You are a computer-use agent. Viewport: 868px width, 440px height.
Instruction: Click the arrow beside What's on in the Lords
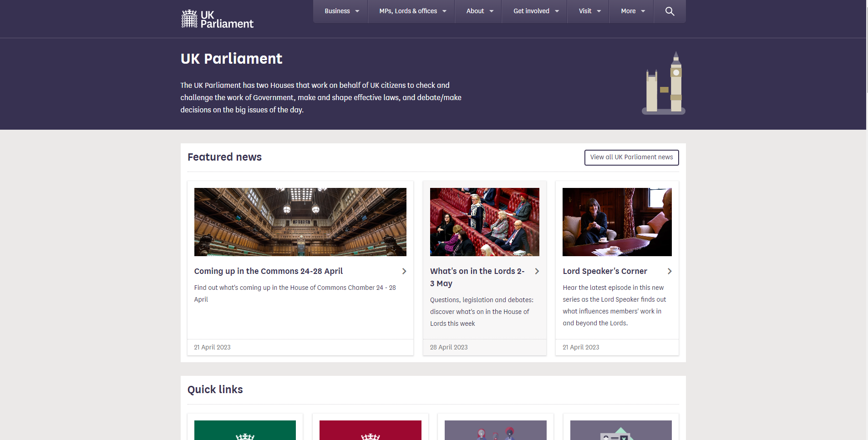pos(537,271)
